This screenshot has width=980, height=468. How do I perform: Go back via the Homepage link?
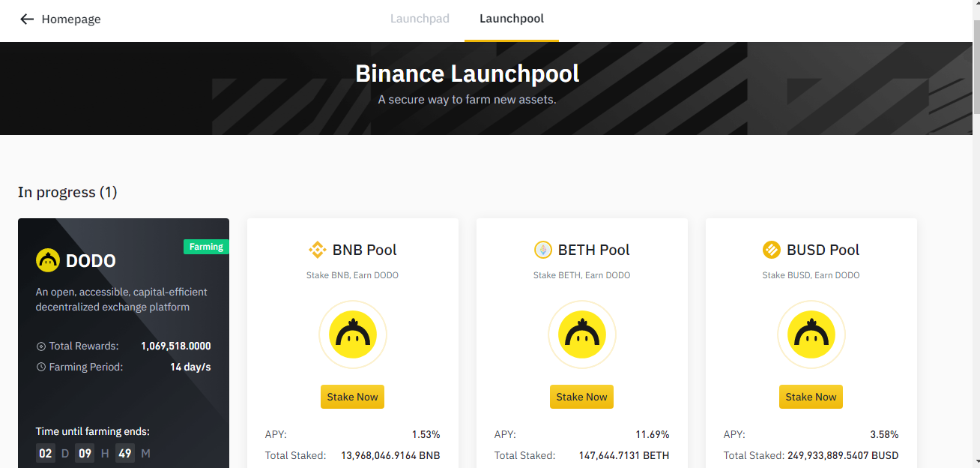coord(71,19)
